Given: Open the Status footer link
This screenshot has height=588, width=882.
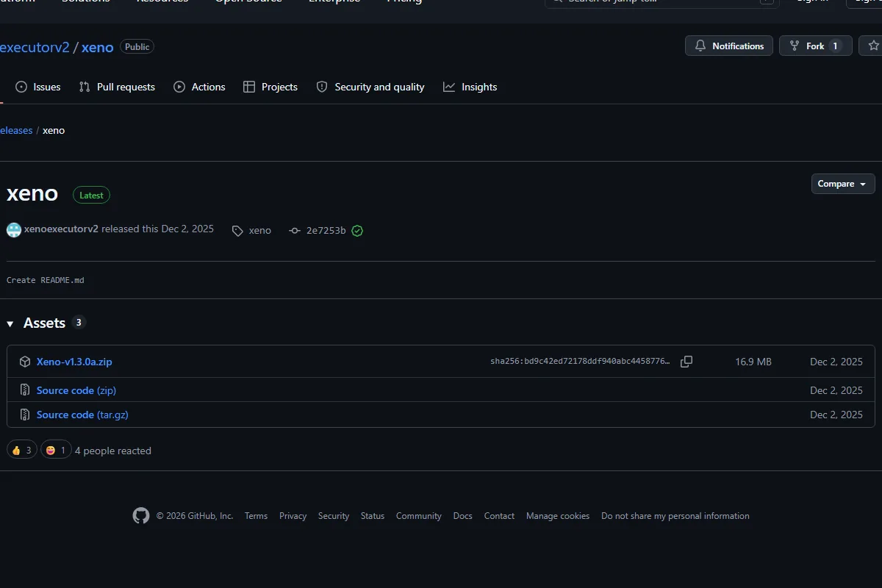Looking at the screenshot, I should 373,516.
